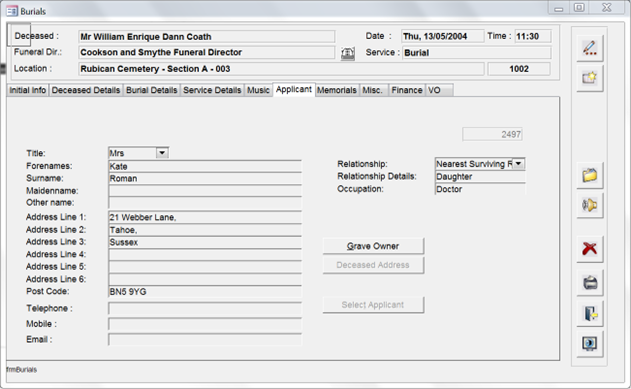The height and width of the screenshot is (389, 631).
Task: Click the Burials form icon in title bar
Action: [x=12, y=11]
